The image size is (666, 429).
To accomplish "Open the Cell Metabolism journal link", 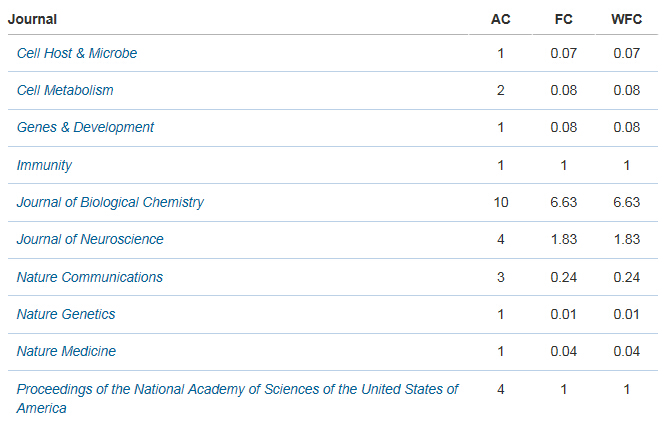I will pyautogui.click(x=65, y=90).
